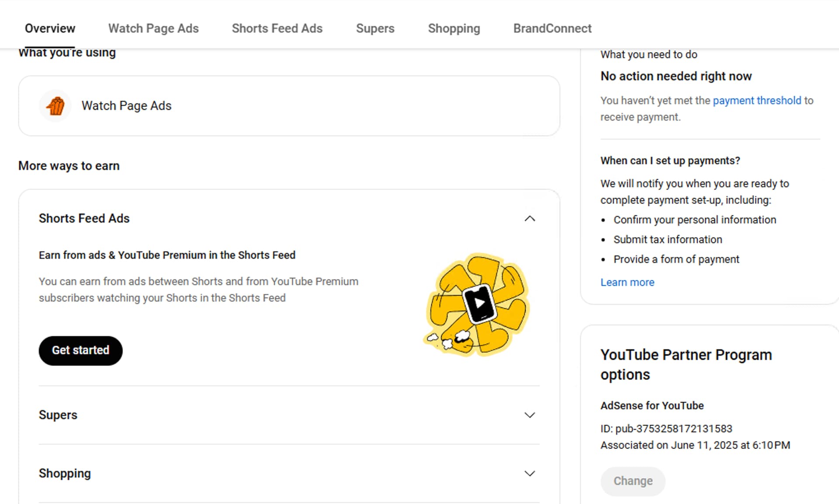Expand the Supers section chevron
This screenshot has height=504, width=839.
coord(530,415)
